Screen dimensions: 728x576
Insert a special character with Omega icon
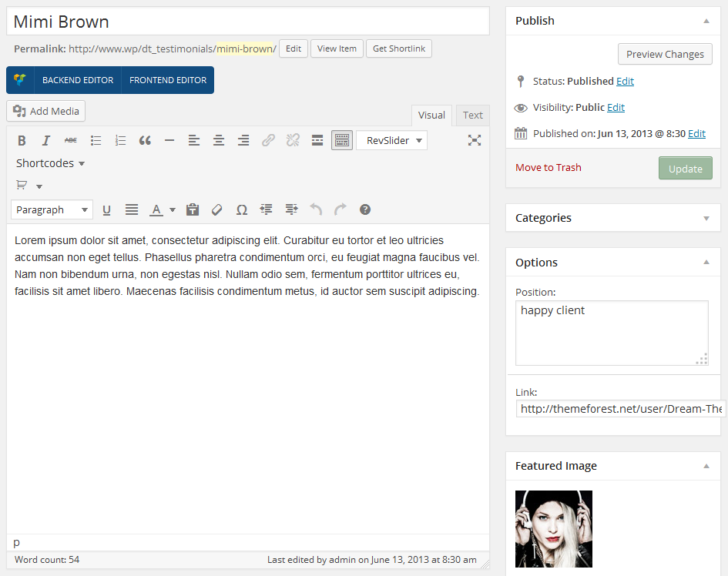pyautogui.click(x=242, y=209)
